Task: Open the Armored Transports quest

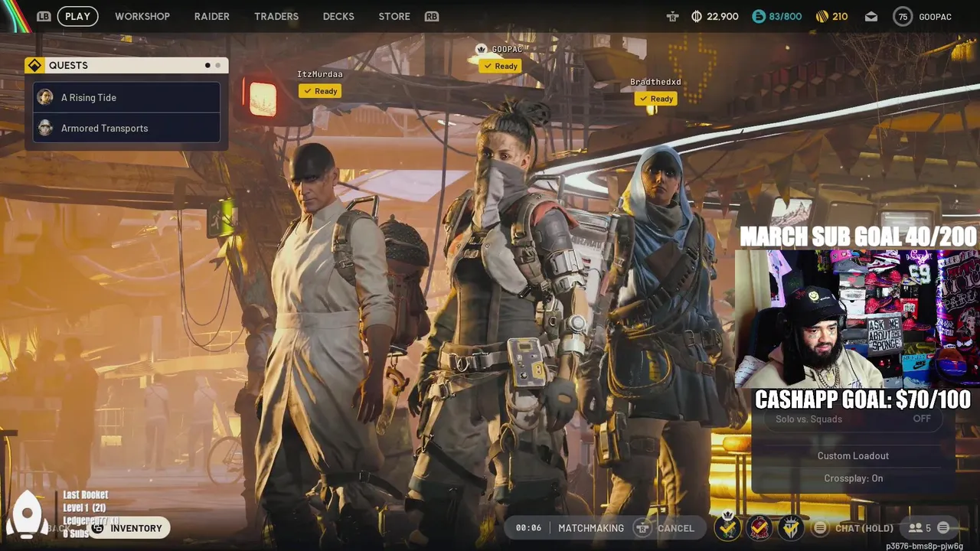Action: coord(127,128)
